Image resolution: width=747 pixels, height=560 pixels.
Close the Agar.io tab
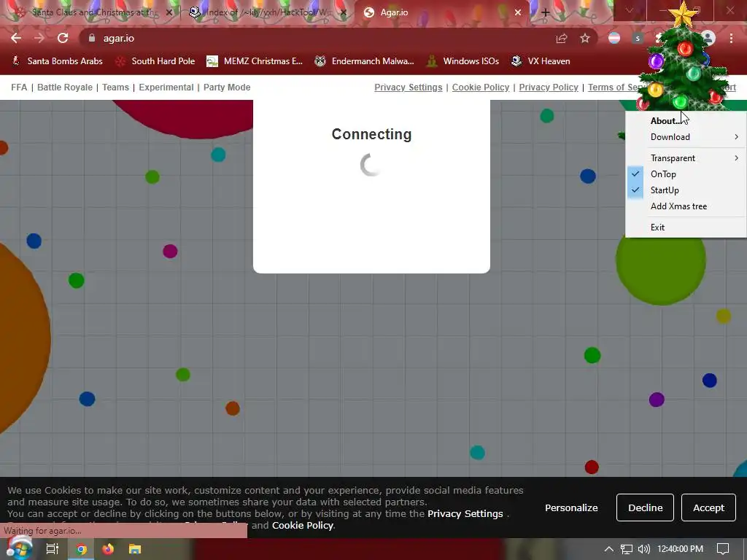pos(518,12)
